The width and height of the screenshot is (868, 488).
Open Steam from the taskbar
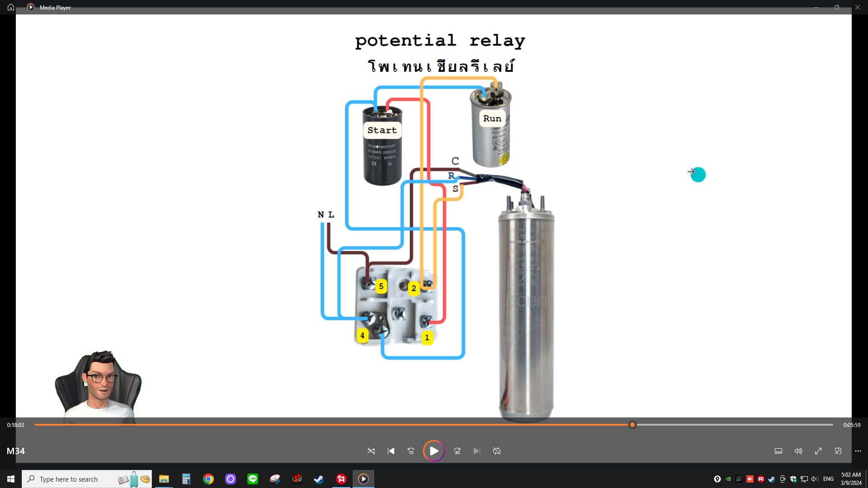(x=319, y=479)
